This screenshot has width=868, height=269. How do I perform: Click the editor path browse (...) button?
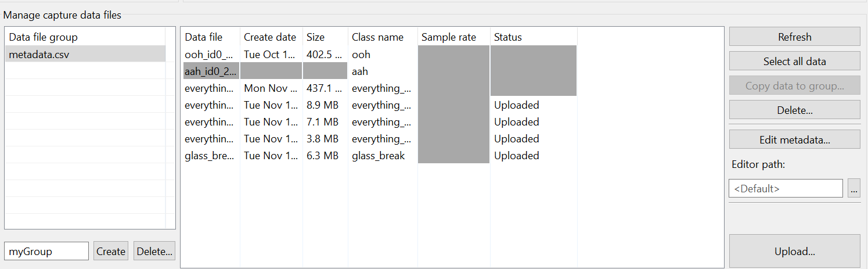pos(853,188)
